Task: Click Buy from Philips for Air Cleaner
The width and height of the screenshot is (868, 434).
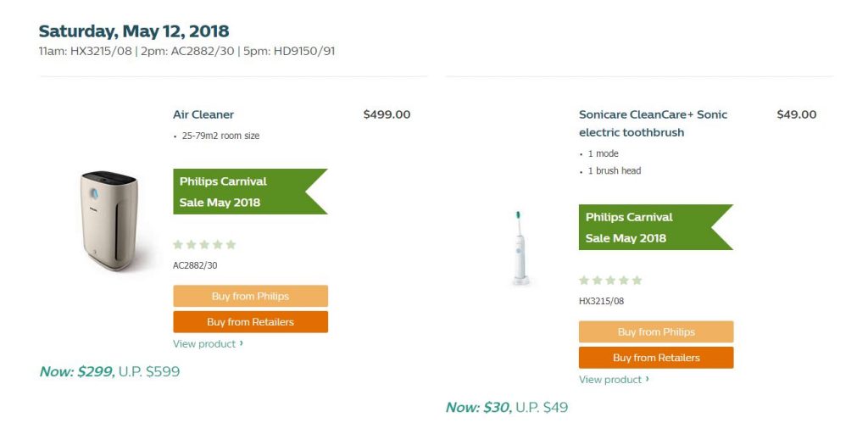Action: tap(250, 296)
